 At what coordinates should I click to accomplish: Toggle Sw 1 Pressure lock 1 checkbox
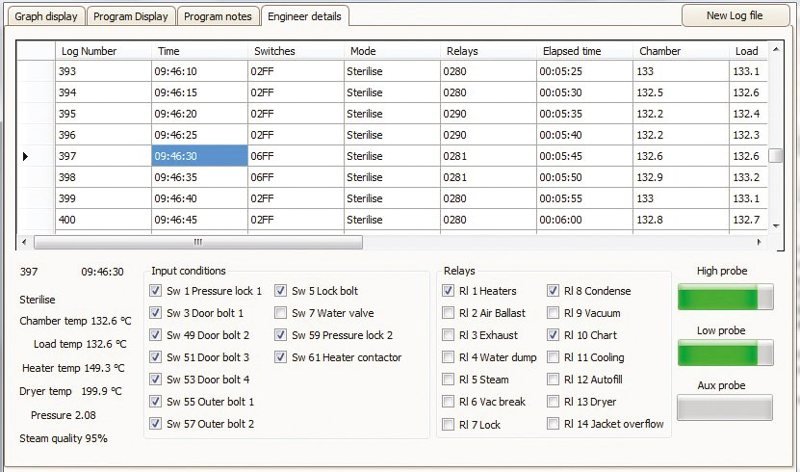coord(156,291)
